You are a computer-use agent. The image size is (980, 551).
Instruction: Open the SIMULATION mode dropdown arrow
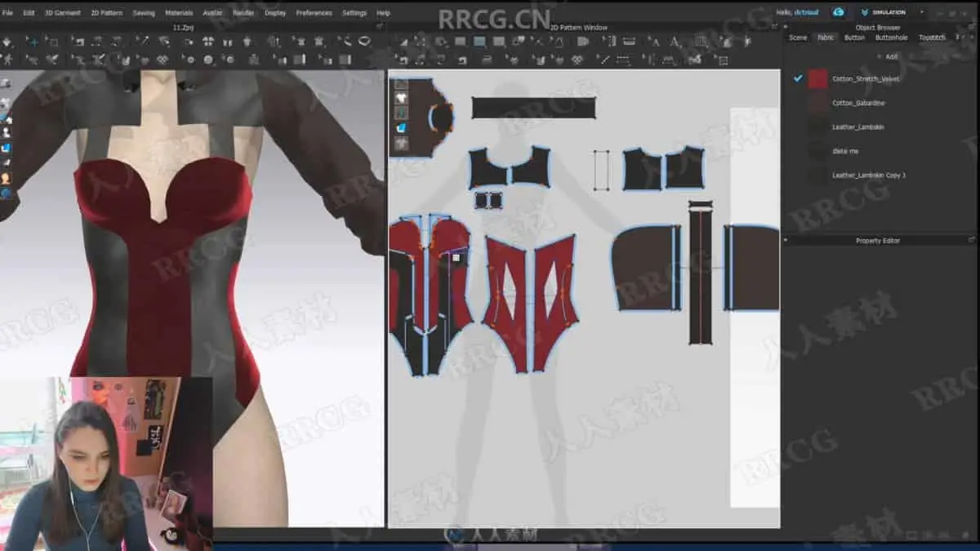click(922, 12)
